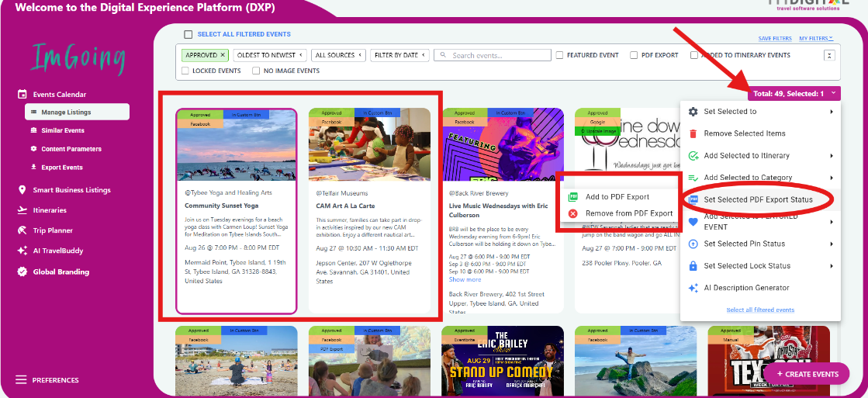The image size is (868, 398).
Task: Expand the Add Selected to Itinerary submenu arrow
Action: pos(832,155)
